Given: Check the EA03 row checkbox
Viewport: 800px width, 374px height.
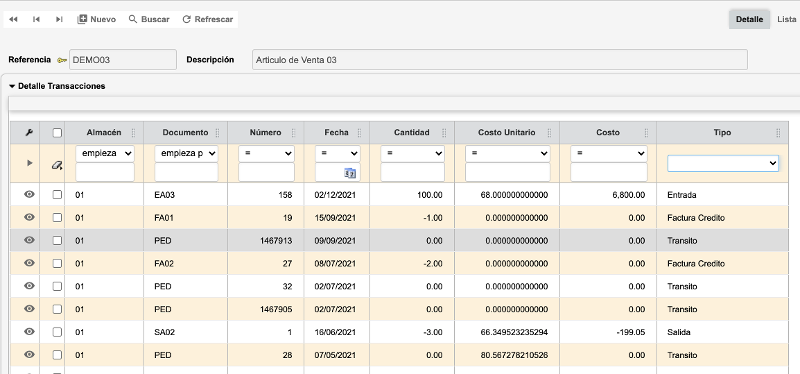Looking at the screenshot, I should (57, 194).
